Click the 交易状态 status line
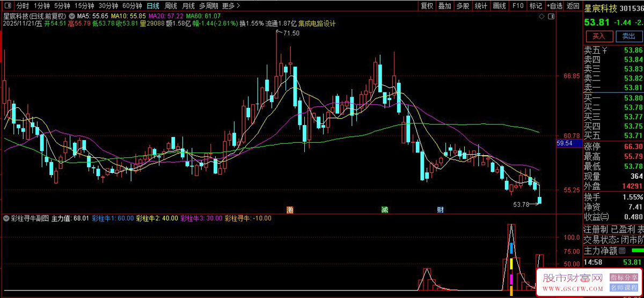This screenshot has width=644, height=298. pos(613,239)
